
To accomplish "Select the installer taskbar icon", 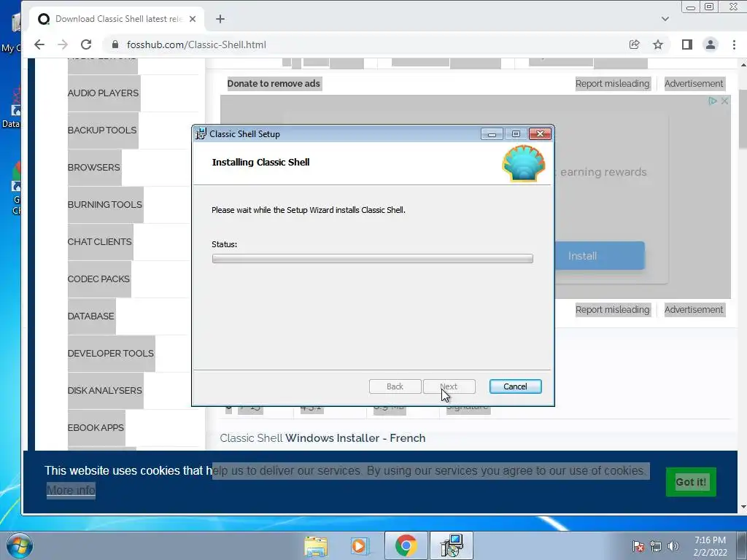I will coord(451,545).
